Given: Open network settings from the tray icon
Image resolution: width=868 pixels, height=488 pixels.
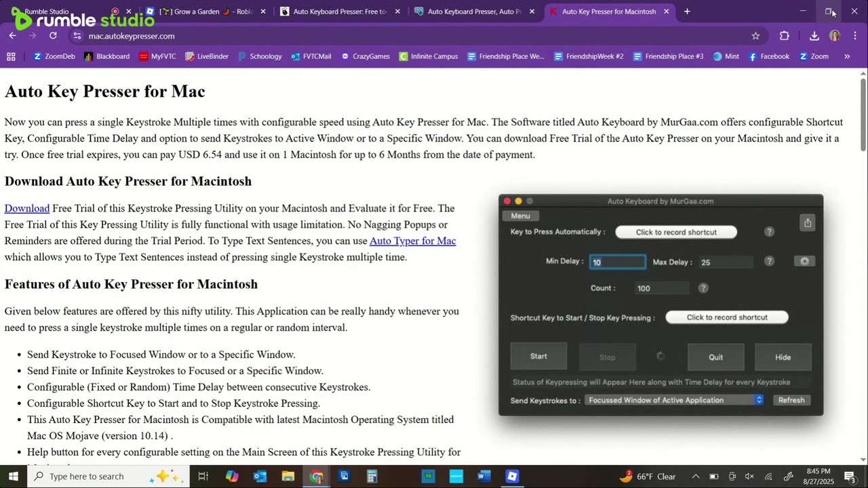Looking at the screenshot, I should click(x=768, y=476).
